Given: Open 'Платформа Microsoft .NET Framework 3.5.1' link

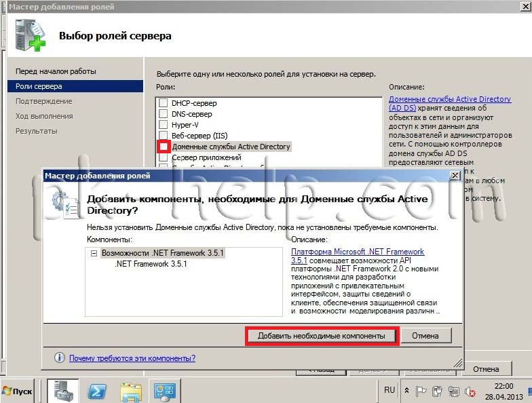Looking at the screenshot, I should 357,256.
